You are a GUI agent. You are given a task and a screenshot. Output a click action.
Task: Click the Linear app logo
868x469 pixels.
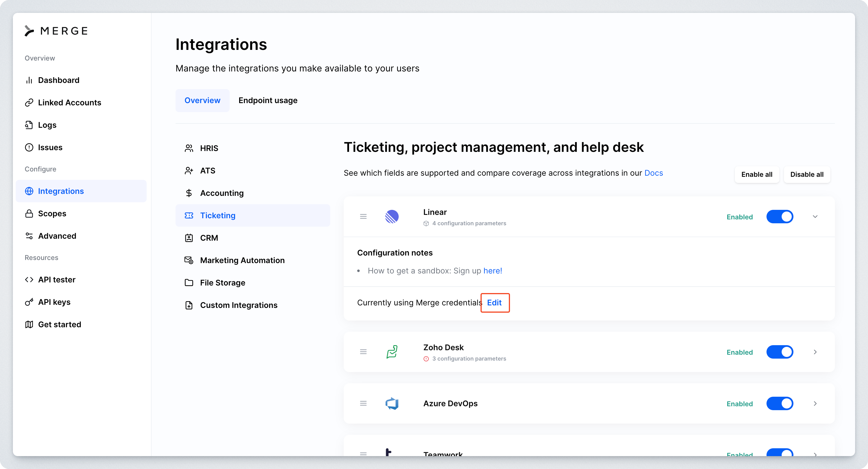tap(392, 217)
